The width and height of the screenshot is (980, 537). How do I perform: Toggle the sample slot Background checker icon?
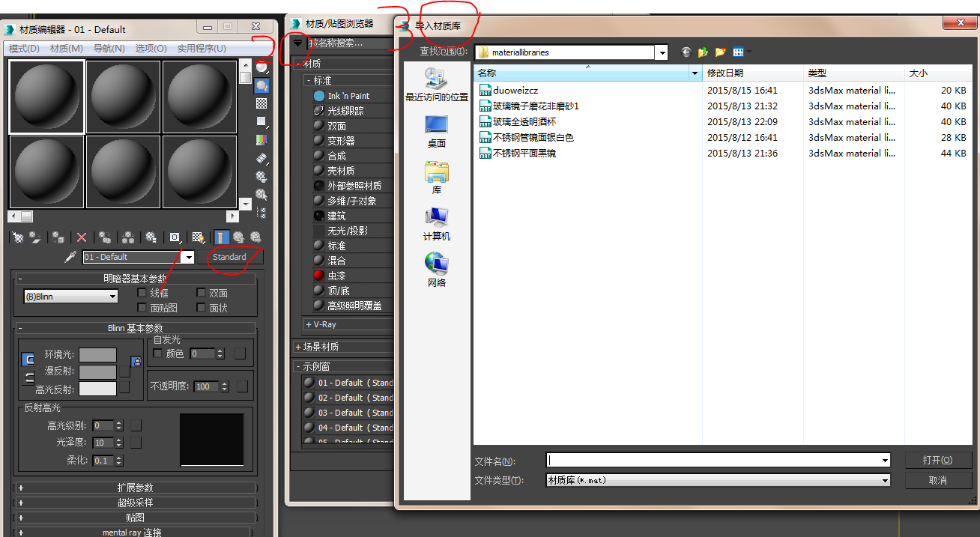coord(261,103)
